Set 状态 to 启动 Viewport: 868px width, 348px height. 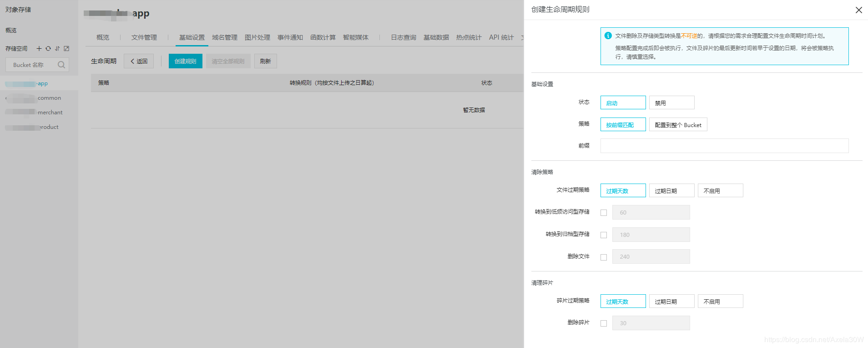[x=623, y=102]
